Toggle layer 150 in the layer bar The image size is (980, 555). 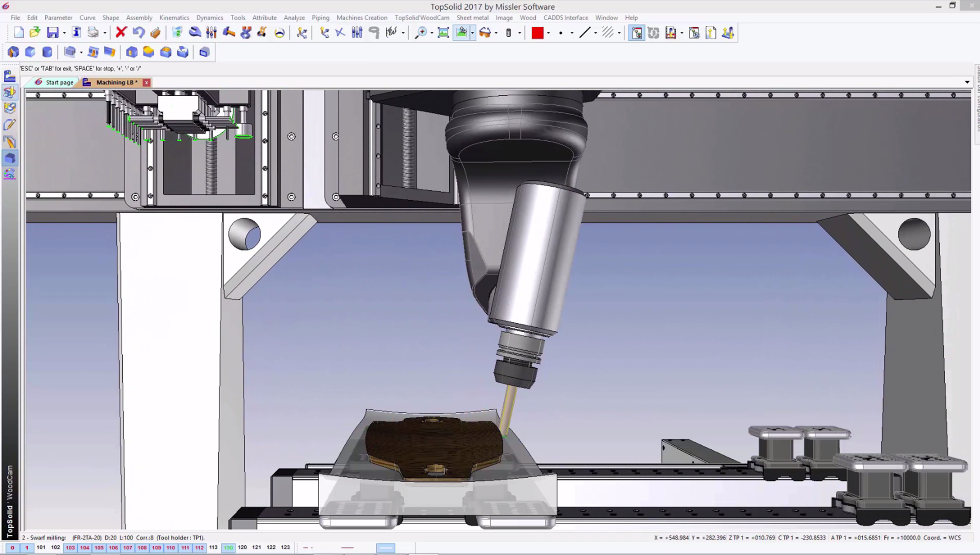click(228, 547)
